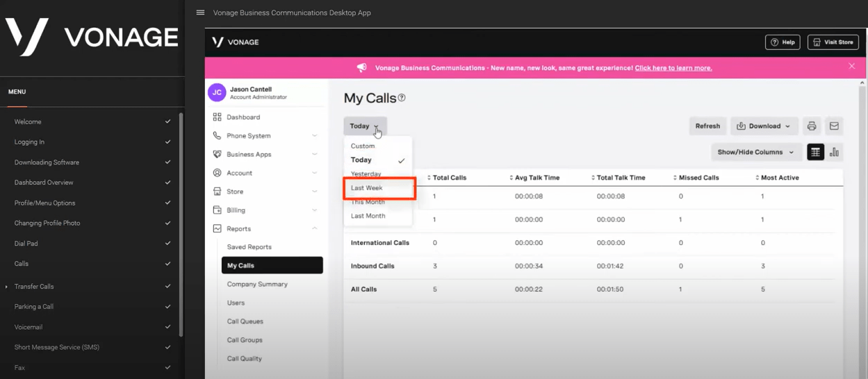Click the Billing icon
868x379 pixels.
coord(217,210)
